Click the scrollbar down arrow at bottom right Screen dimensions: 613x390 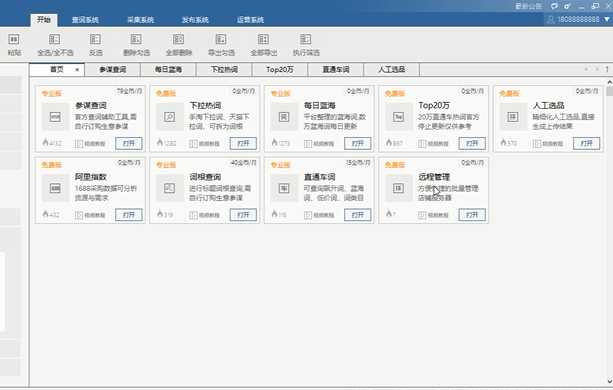click(609, 381)
